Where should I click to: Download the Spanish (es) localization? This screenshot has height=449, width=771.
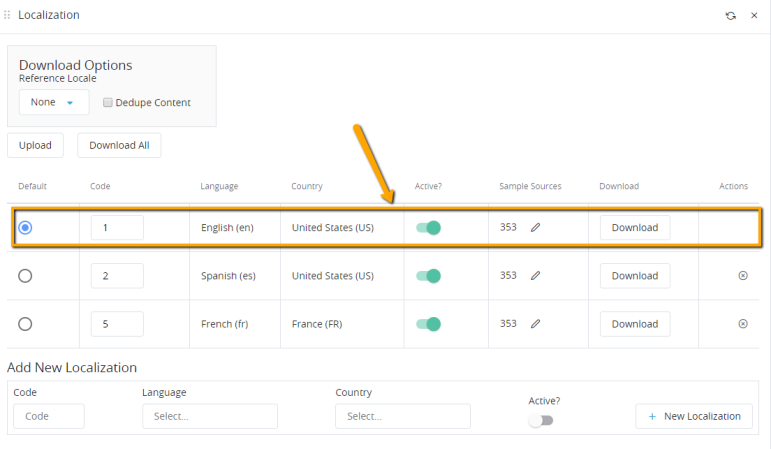click(635, 276)
